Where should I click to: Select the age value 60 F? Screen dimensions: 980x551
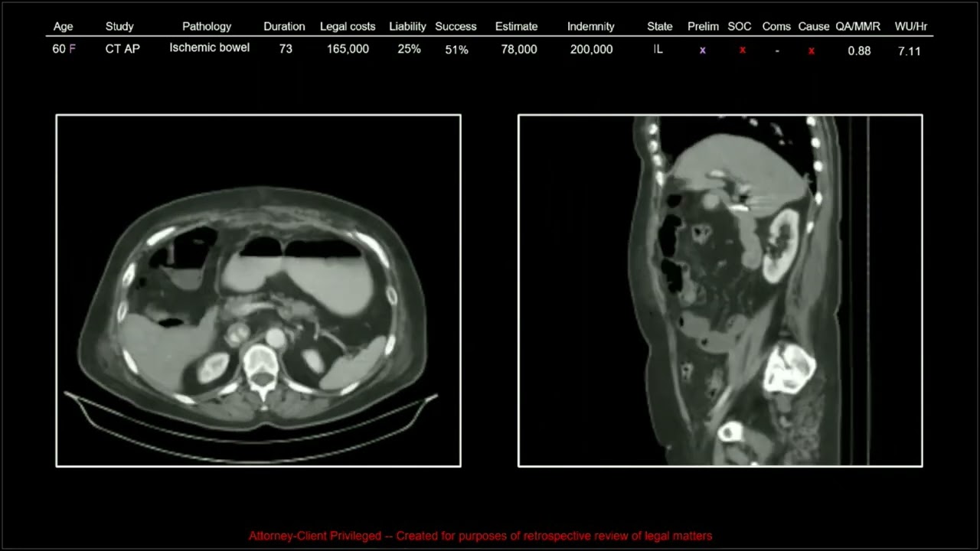click(x=64, y=48)
